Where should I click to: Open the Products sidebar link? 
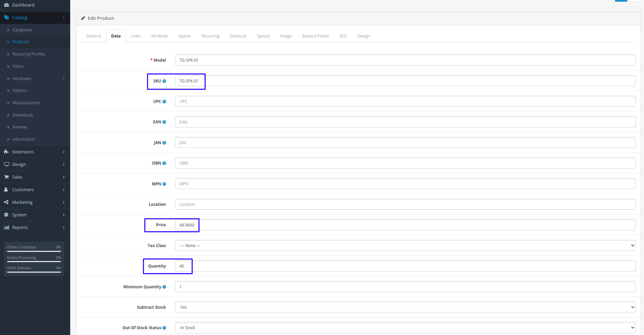tap(20, 42)
